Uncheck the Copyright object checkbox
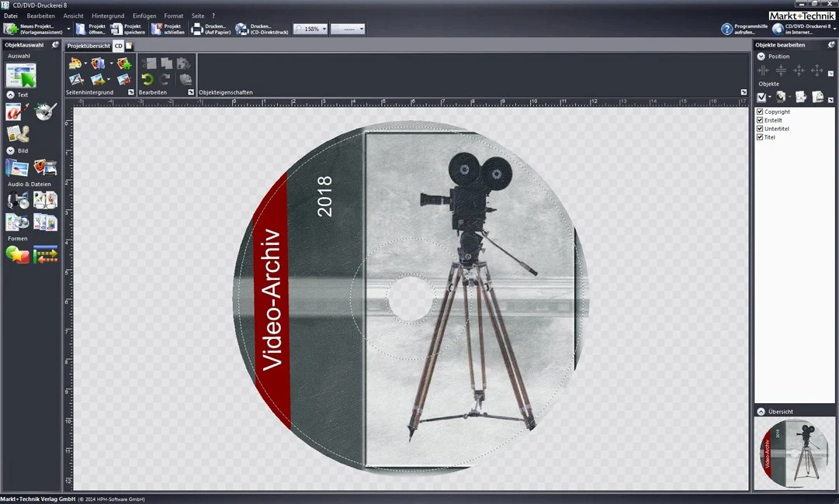839x504 pixels. click(x=760, y=112)
